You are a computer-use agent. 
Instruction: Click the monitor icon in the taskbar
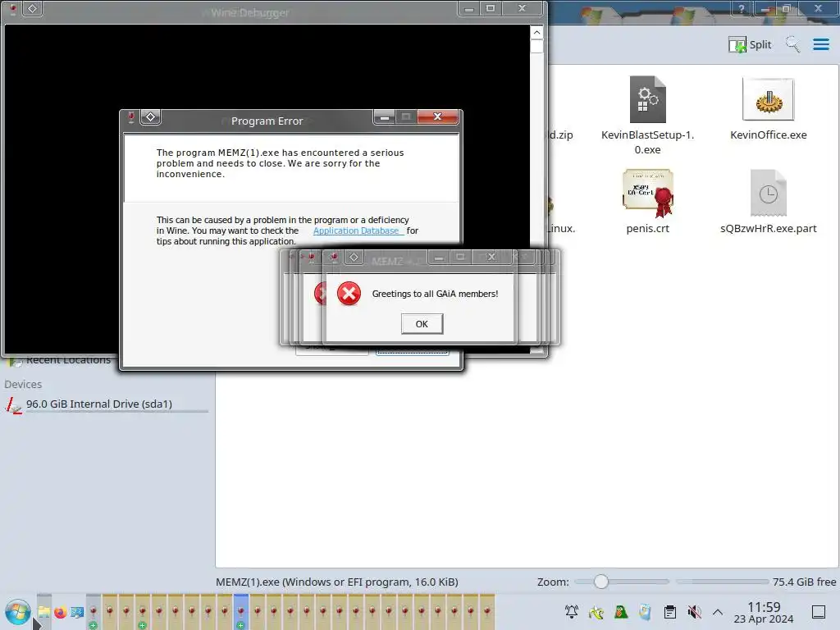point(77,612)
